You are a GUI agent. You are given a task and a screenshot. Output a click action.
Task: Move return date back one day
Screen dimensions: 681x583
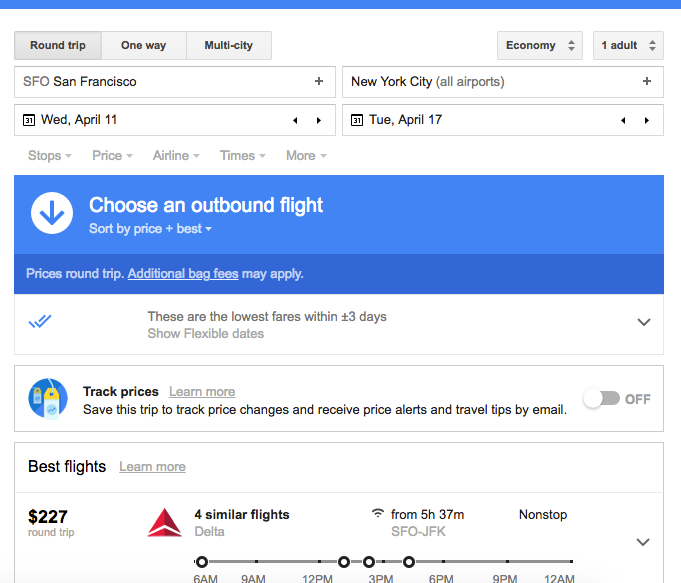point(623,120)
